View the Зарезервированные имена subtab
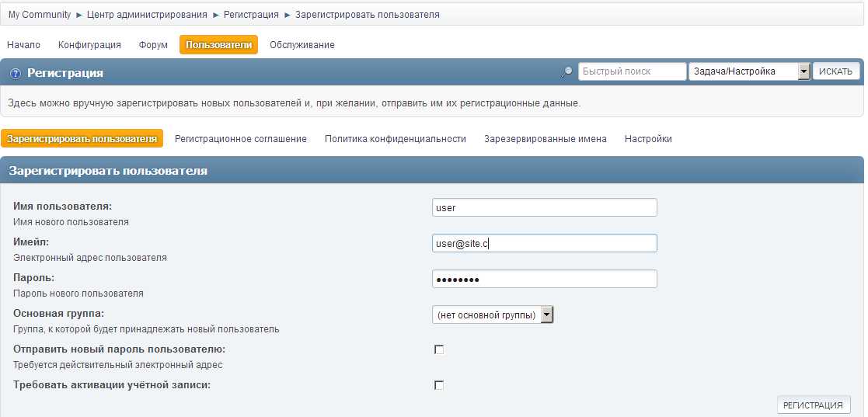Screen dimensions: 868x417 [x=545, y=139]
